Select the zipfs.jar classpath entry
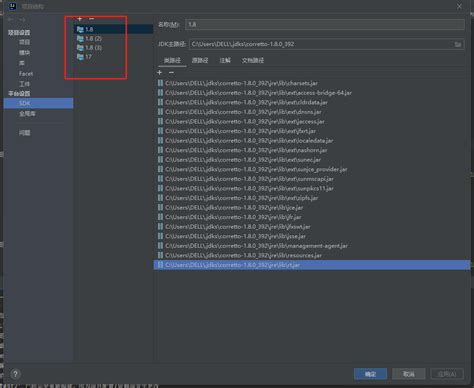The width and height of the screenshot is (474, 388). (x=312, y=198)
